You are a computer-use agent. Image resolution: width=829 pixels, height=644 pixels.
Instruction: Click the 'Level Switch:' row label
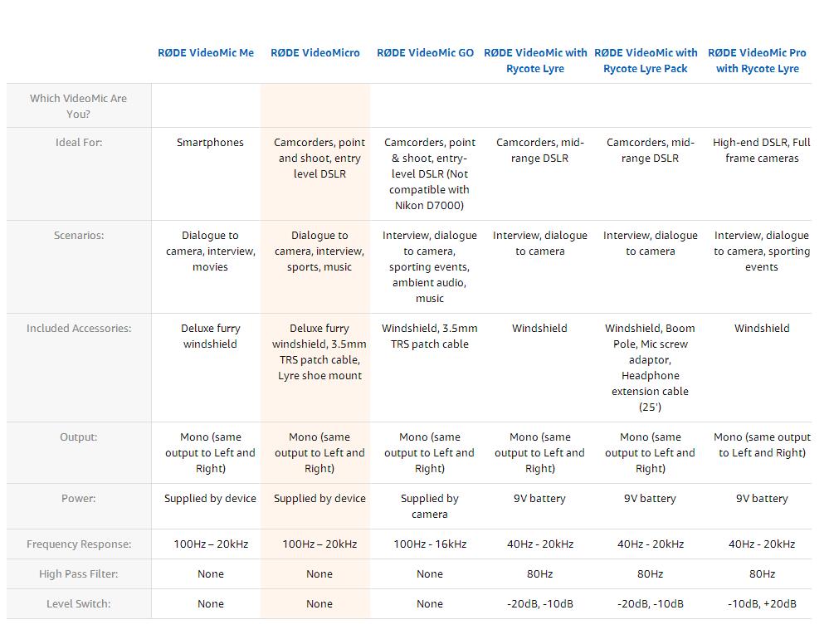click(80, 604)
